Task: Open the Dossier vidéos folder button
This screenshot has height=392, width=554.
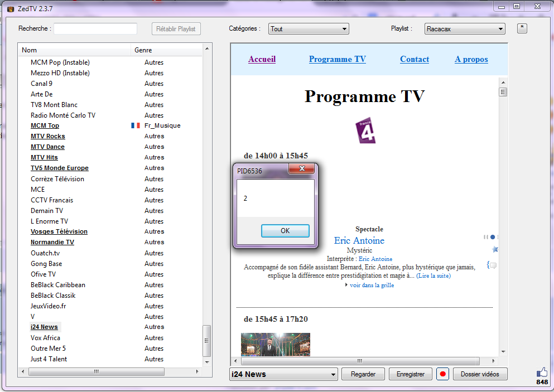Action: (480, 374)
